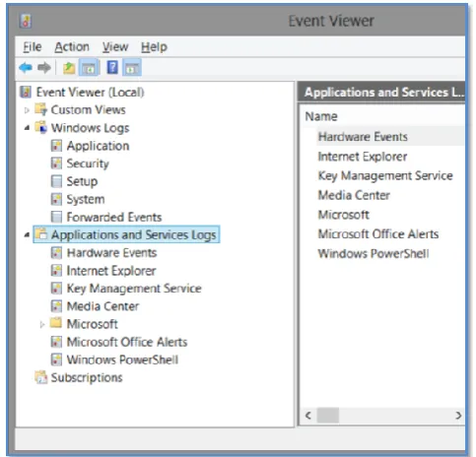Open the File menu
This screenshot has height=457, width=476.
tap(33, 47)
